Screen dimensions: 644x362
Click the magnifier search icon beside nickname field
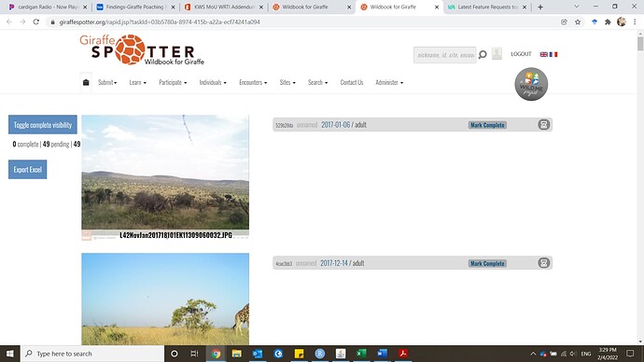(x=483, y=55)
